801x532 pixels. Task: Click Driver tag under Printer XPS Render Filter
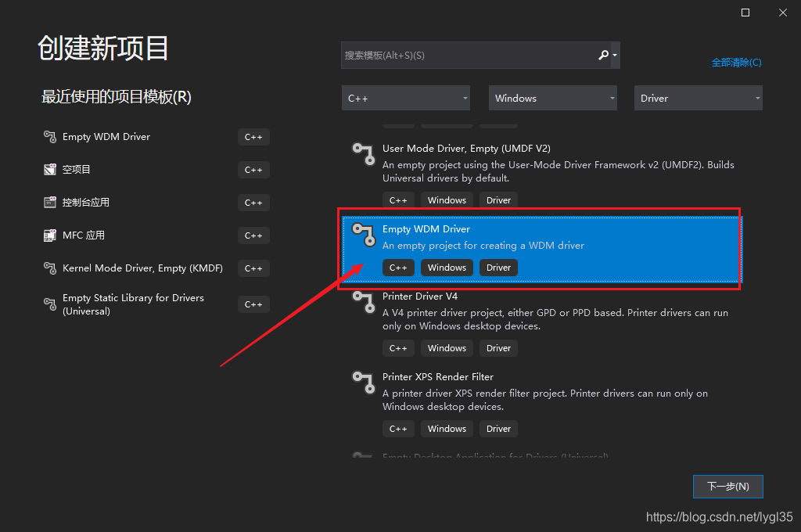click(x=498, y=429)
